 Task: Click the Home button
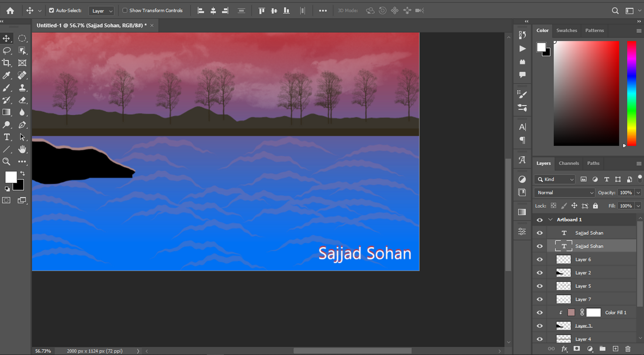pyautogui.click(x=10, y=11)
